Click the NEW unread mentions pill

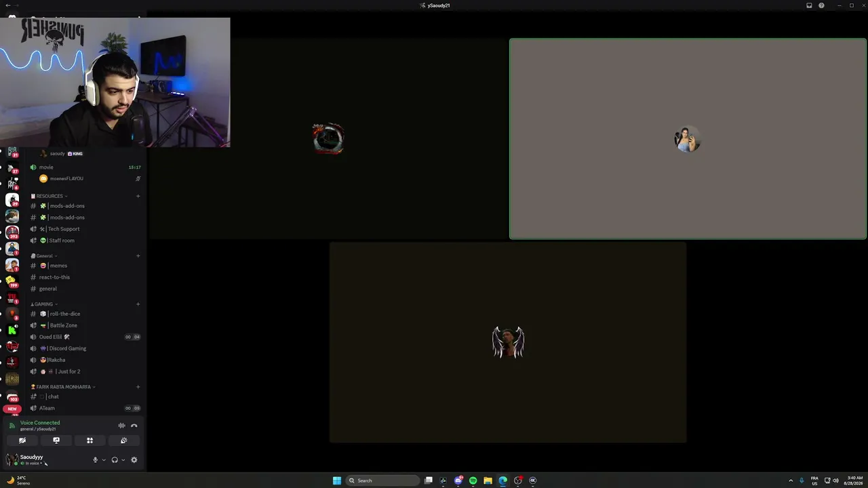point(12,409)
